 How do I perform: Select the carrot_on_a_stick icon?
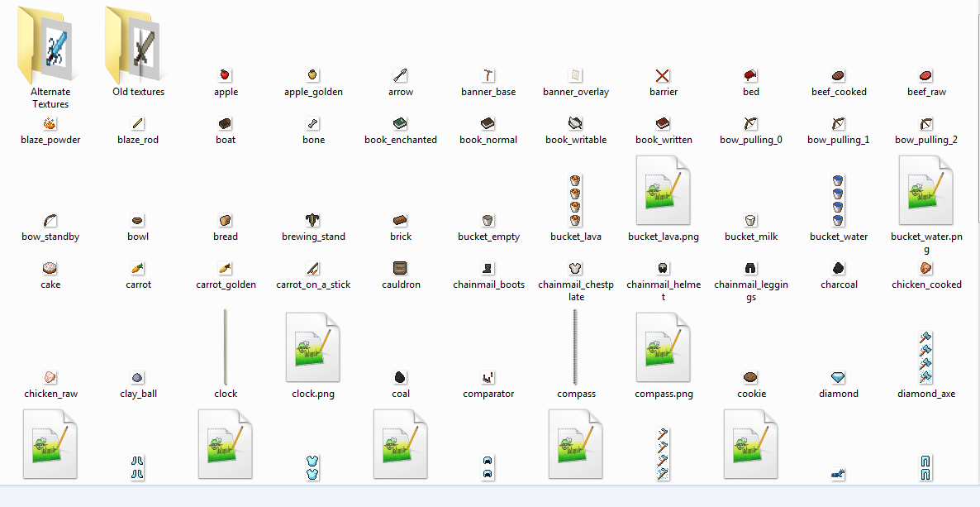tap(312, 268)
